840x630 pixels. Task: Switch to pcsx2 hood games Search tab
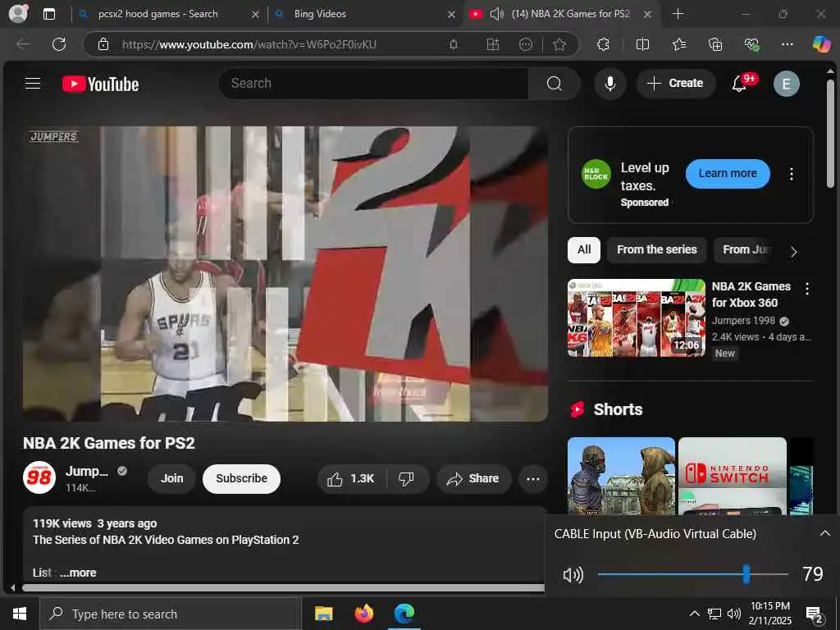(x=167, y=14)
